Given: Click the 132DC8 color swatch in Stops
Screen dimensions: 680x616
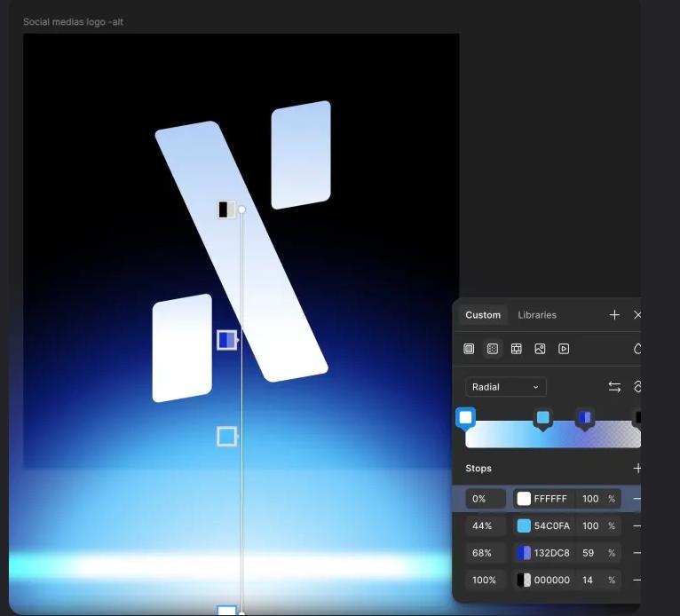Looking at the screenshot, I should [x=524, y=553].
